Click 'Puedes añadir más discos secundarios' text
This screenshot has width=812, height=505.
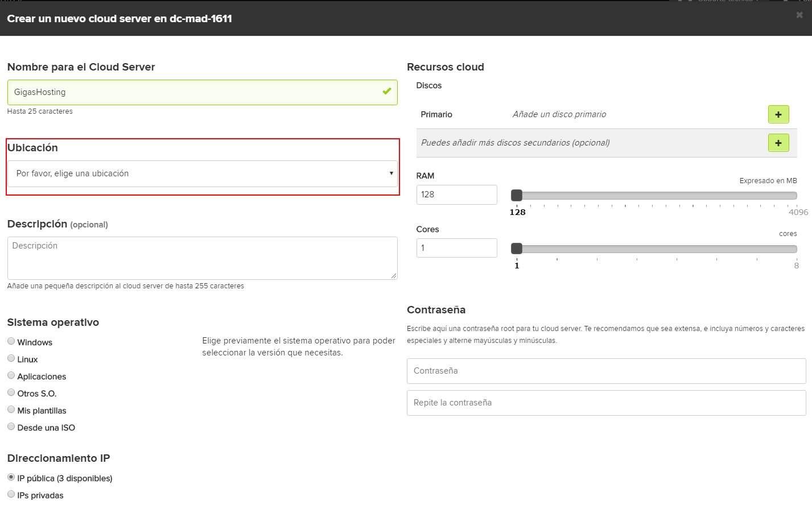[x=516, y=143]
